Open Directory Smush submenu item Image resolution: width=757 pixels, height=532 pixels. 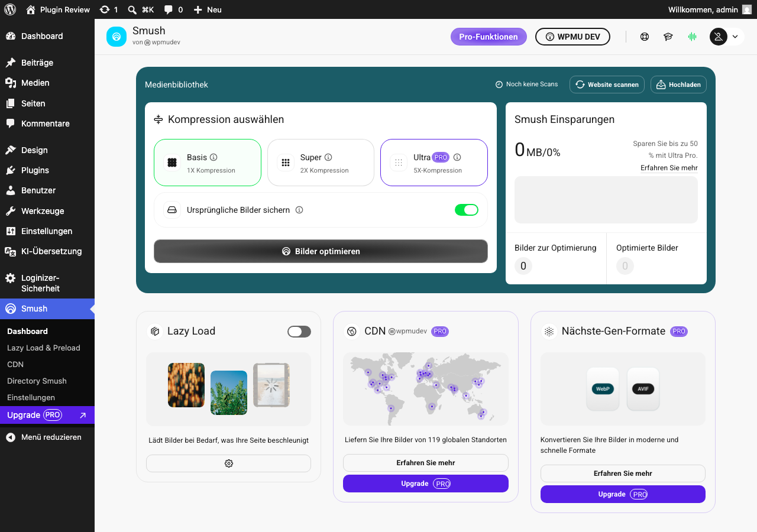(37, 381)
